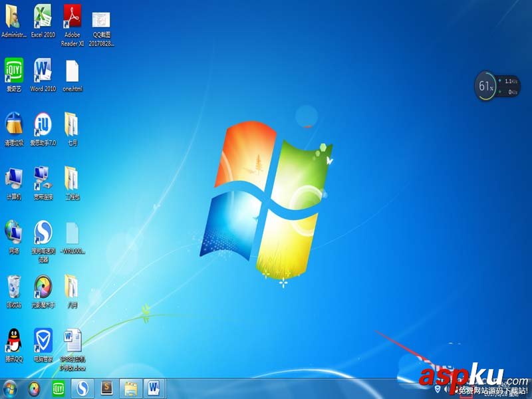The width and height of the screenshot is (532, 399).
Task: Open the 计算机 desktop icon
Action: [x=14, y=184]
